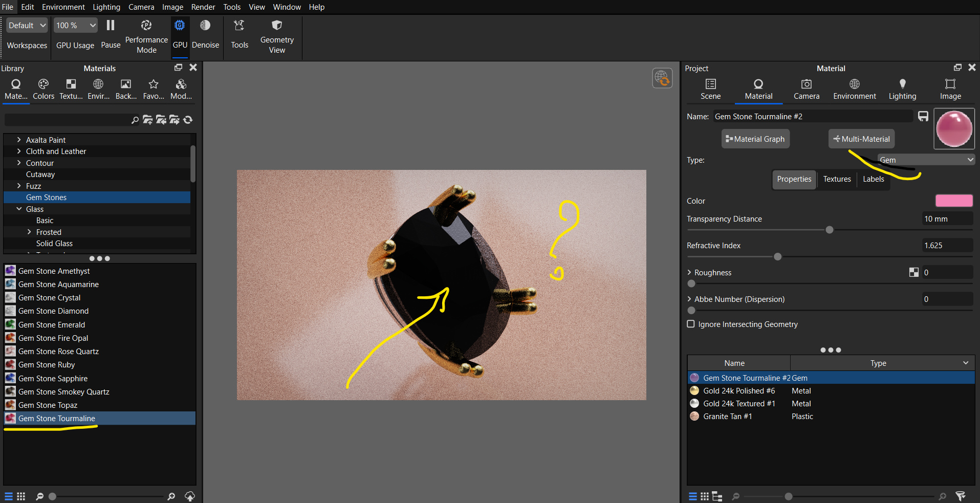Switch library to grid thumbnail view
Viewport: 980px width, 503px height.
(21, 496)
